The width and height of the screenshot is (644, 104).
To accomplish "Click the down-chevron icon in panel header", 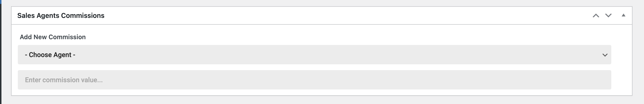I will [608, 15].
